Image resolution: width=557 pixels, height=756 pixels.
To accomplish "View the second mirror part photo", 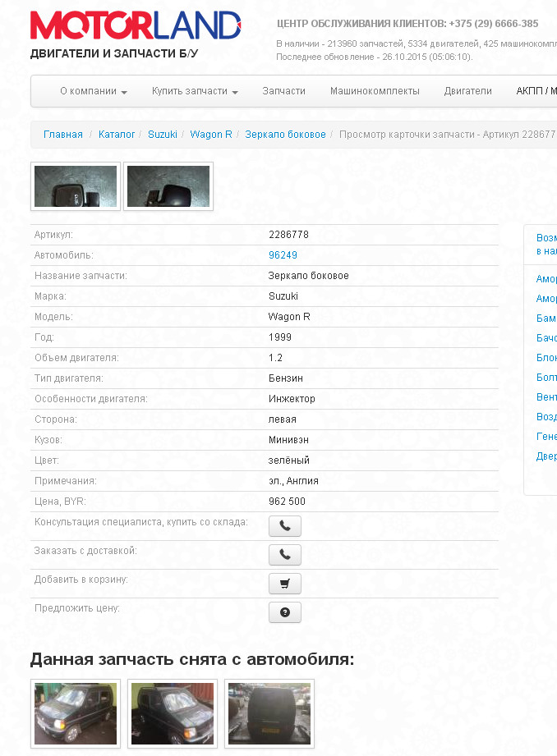I will [168, 186].
